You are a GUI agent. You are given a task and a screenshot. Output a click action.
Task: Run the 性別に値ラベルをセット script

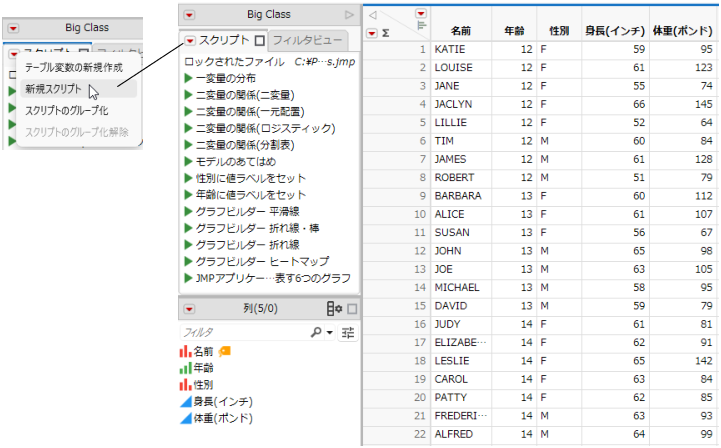(188, 178)
